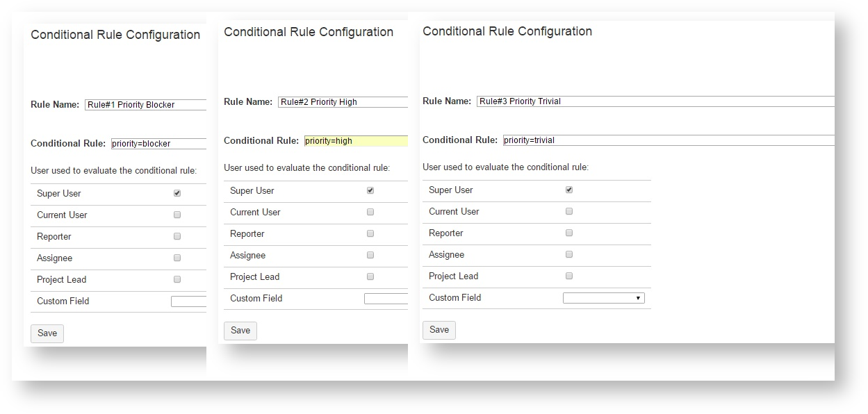
Task: Enable Project Lead in Rule#2 panel
Action: point(370,276)
